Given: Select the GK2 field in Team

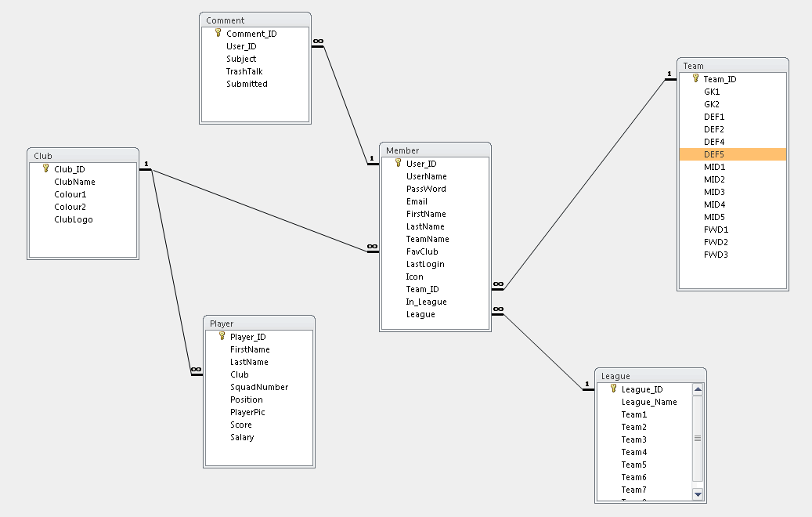Looking at the screenshot, I should point(712,104).
